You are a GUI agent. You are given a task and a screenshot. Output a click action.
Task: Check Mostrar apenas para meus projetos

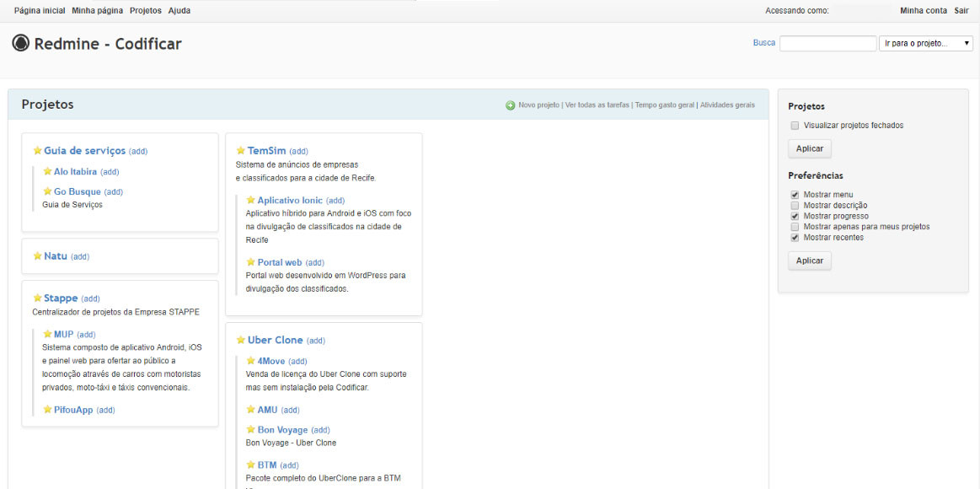point(795,226)
